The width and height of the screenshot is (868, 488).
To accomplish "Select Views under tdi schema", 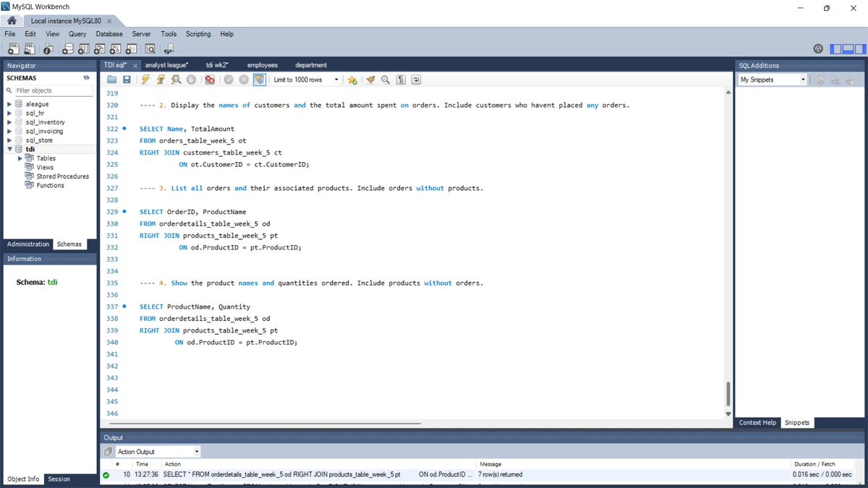I will 45,167.
